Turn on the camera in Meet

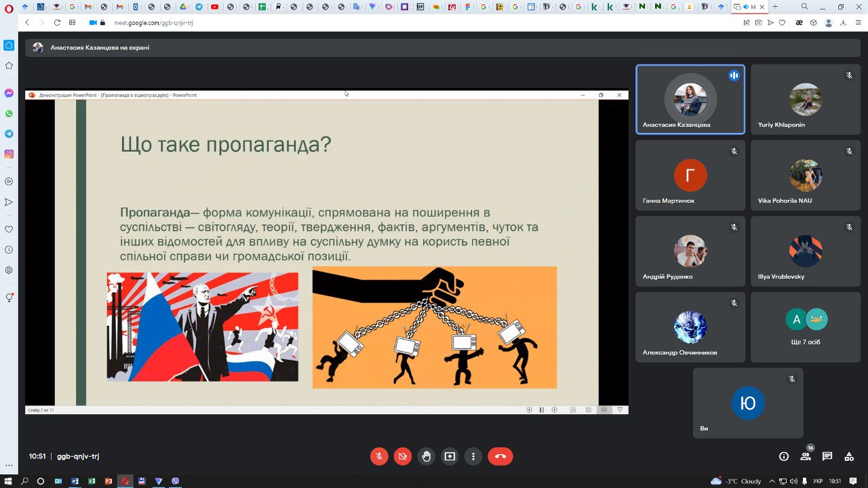coord(402,456)
